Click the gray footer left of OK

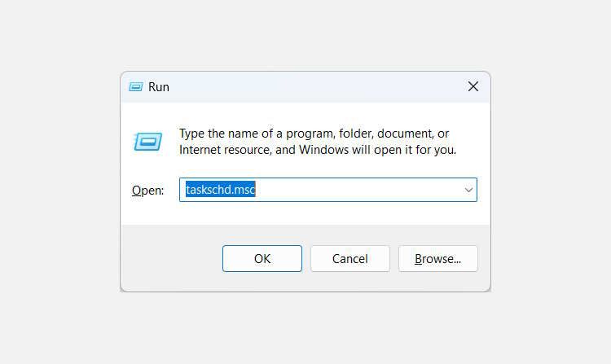(171, 259)
